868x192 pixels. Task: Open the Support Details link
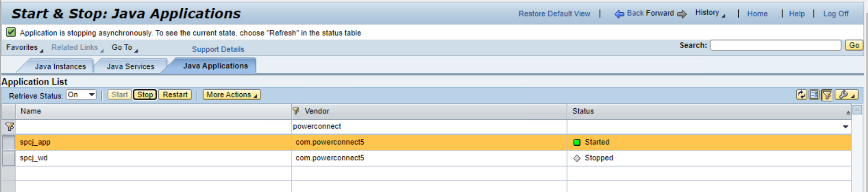pyautogui.click(x=218, y=49)
